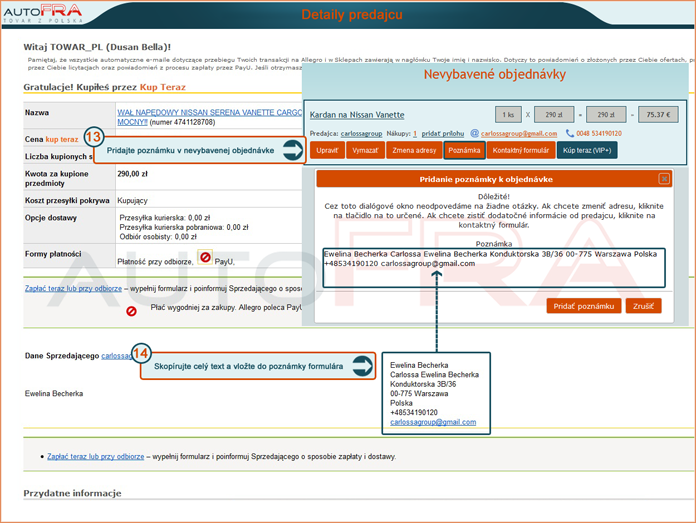Click the 290,00 zł amount value
The width and height of the screenshot is (696, 523).
pyautogui.click(x=132, y=174)
